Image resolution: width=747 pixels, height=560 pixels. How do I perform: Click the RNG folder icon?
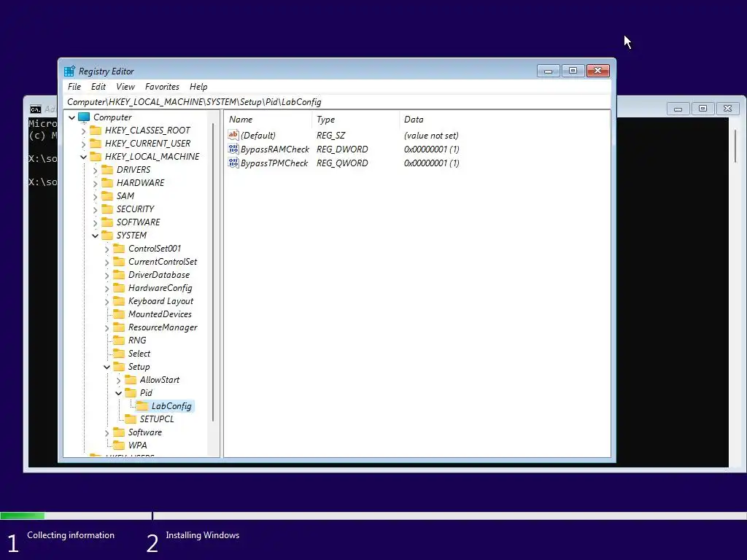(x=119, y=341)
